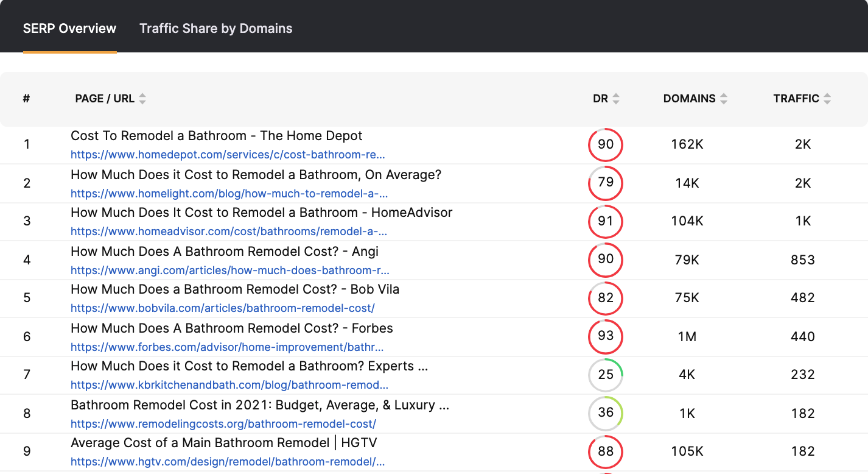This screenshot has width=868, height=474.
Task: Click the 482 traffic value
Action: (x=803, y=299)
